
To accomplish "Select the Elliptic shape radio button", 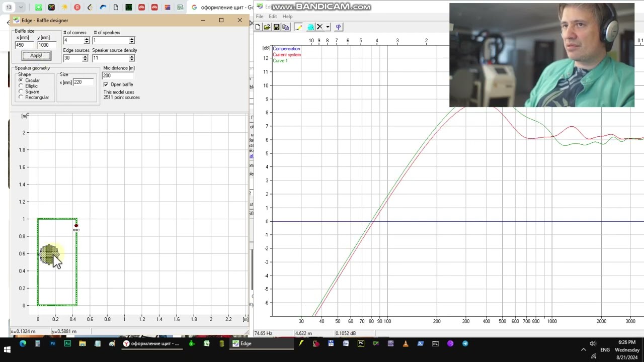I will (x=21, y=86).
